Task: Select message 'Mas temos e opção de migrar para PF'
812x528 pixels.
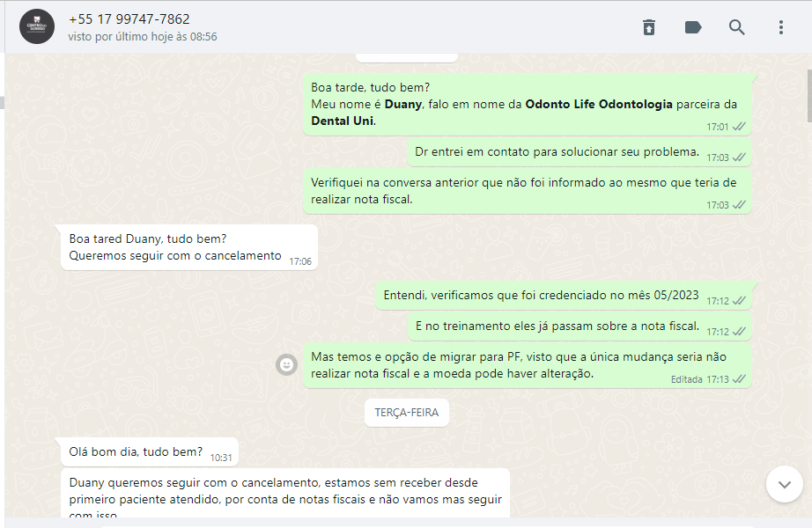Action: click(x=528, y=365)
